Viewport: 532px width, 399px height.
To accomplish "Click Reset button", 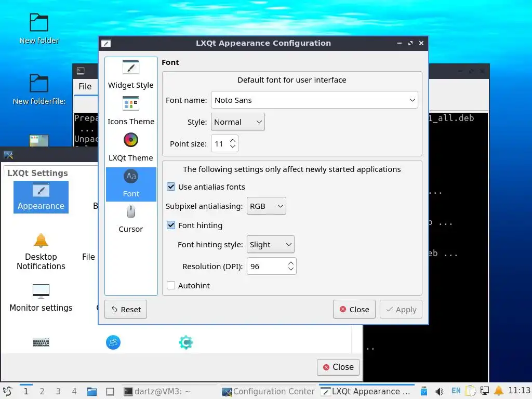I will click(x=126, y=310).
